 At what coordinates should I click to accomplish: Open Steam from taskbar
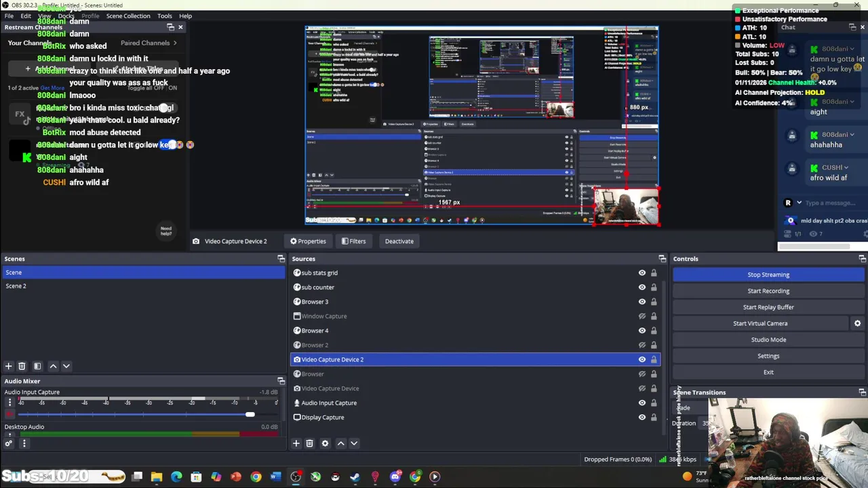pos(355,476)
